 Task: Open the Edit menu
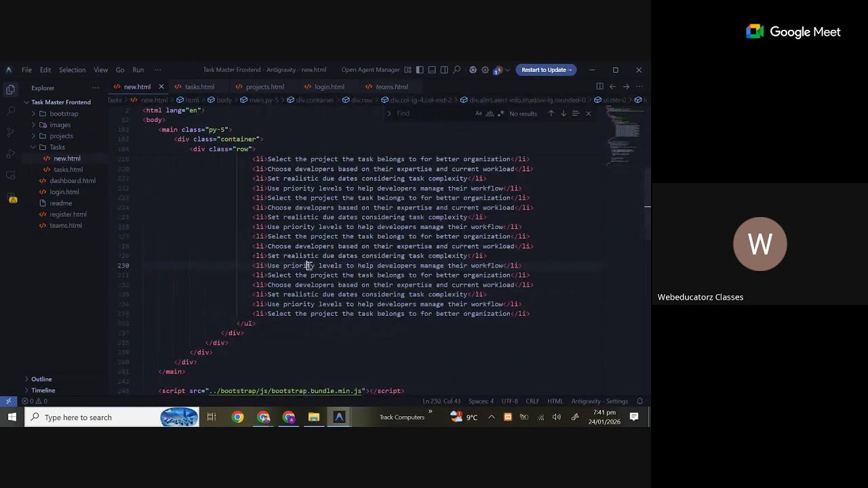pos(45,70)
